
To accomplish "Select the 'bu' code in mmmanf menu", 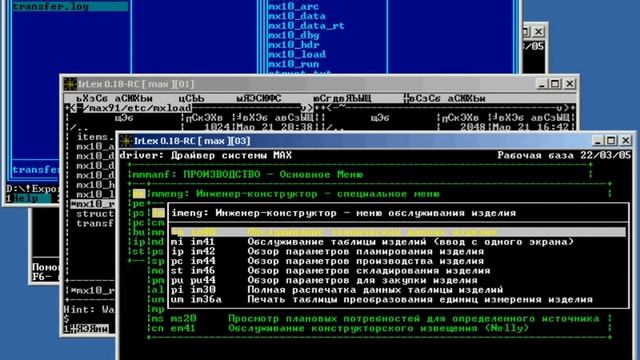I will [139, 232].
